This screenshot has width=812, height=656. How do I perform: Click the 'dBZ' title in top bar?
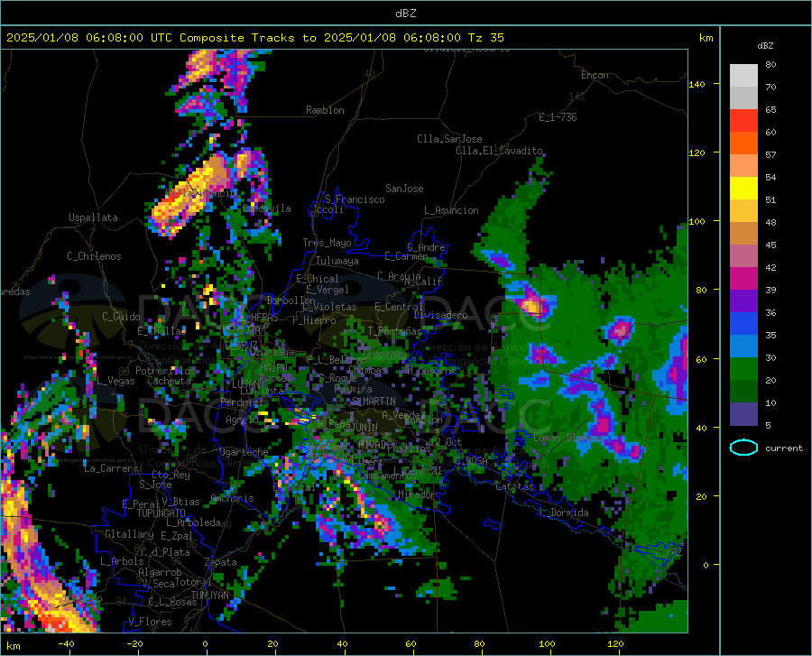[x=405, y=14]
